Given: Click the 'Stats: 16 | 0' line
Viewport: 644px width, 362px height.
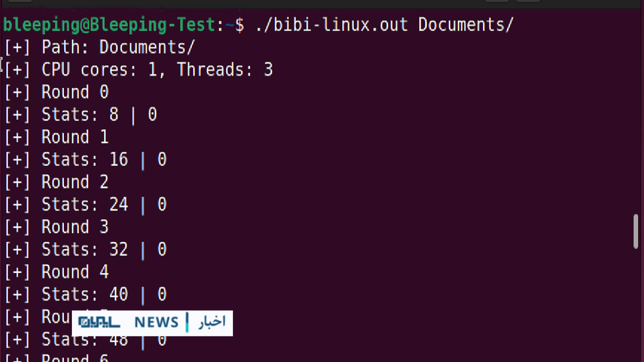Looking at the screenshot, I should click(86, 159).
